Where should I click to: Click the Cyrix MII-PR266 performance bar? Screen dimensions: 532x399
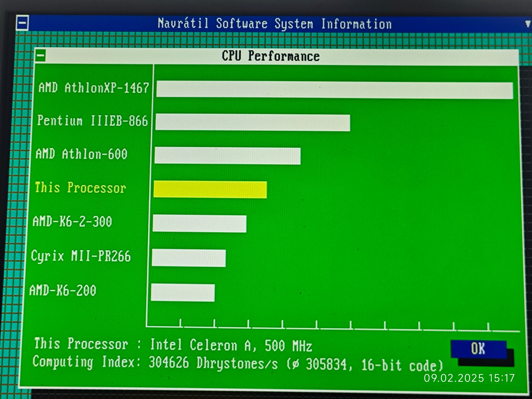coord(189,258)
